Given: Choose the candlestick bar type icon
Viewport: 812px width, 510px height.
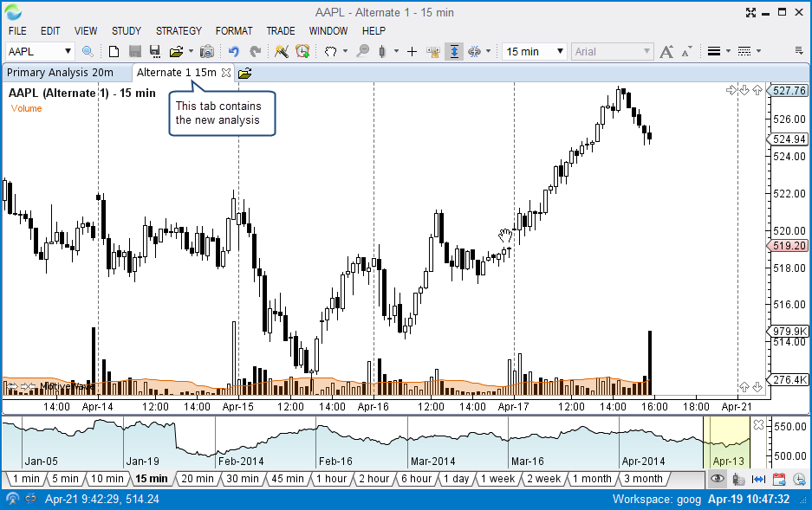Looking at the screenshot, I should 382,51.
